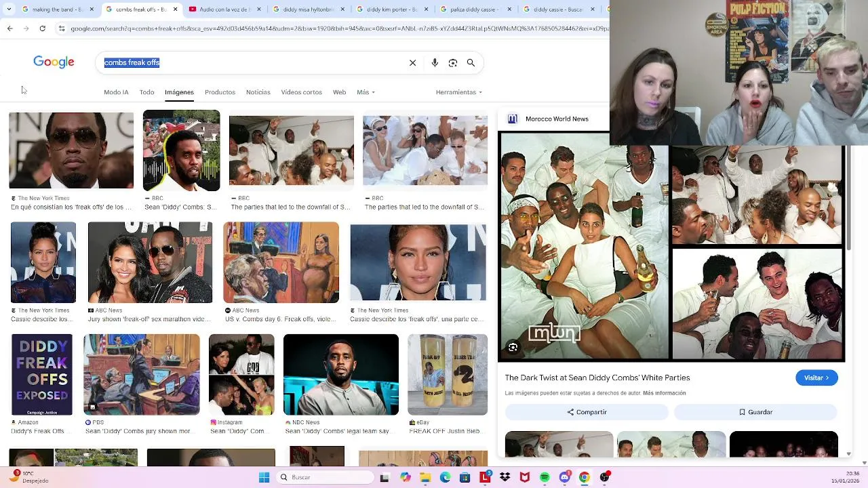
Task: Close the 'combs freak offs' tab
Action: click(x=176, y=9)
